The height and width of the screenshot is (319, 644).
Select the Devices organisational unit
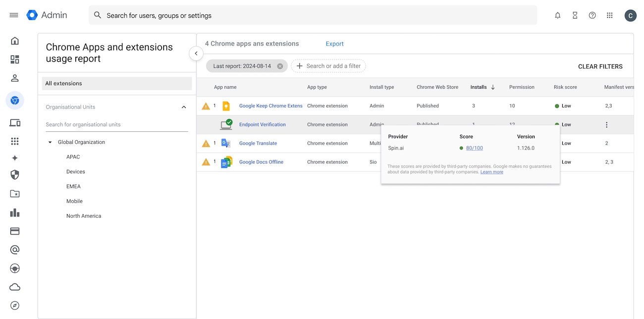[76, 172]
